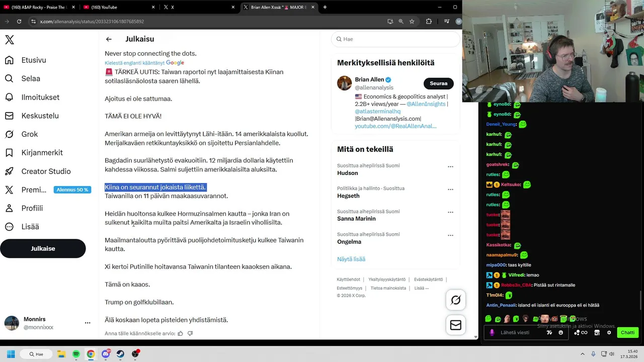644x362 pixels.
Task: Switch to the second YouTube tab
Action: click(x=119, y=7)
